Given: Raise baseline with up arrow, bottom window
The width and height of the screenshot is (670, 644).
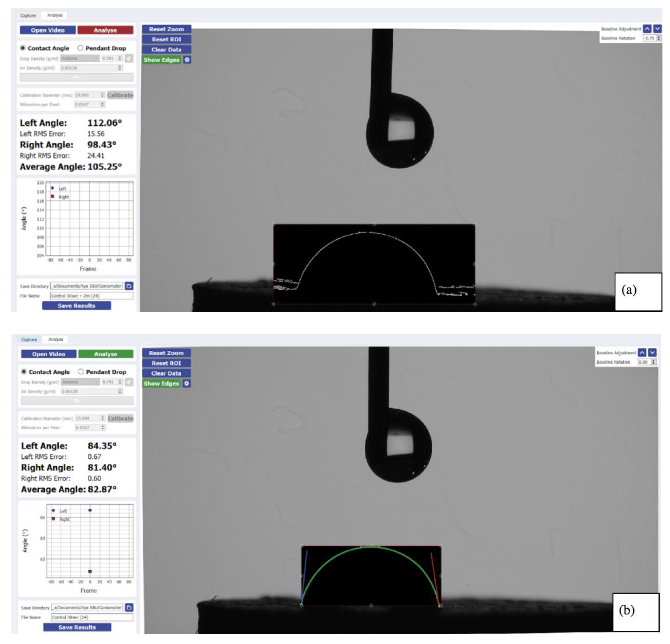Looking at the screenshot, I should point(642,352).
